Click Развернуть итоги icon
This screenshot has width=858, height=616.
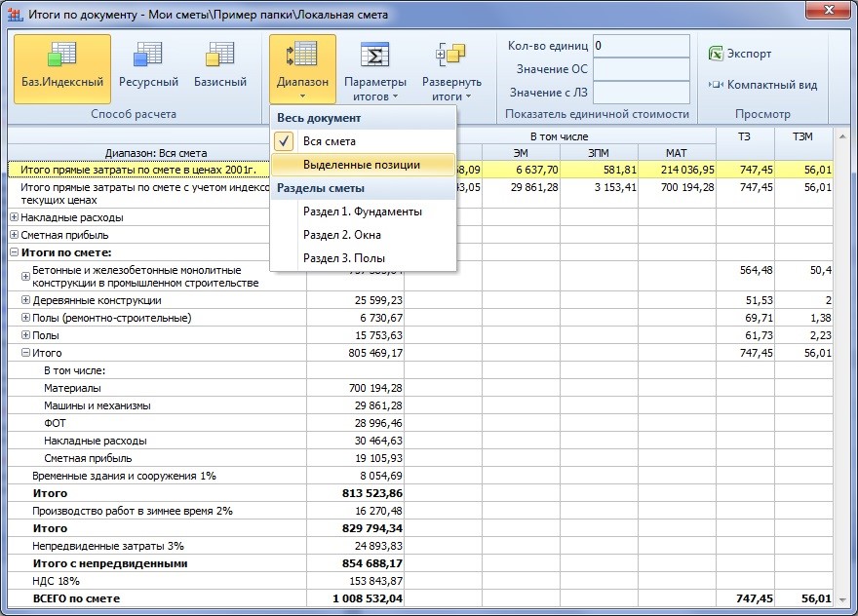(450, 55)
